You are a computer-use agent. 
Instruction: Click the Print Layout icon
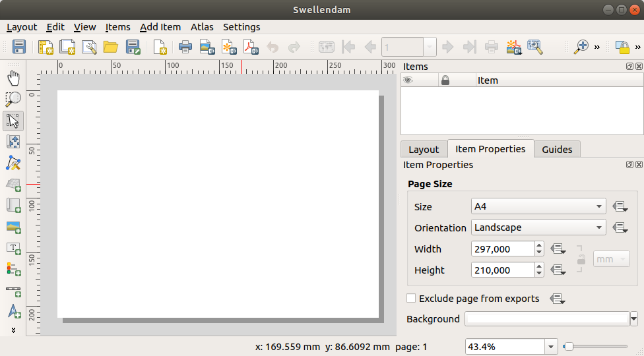[186, 47]
